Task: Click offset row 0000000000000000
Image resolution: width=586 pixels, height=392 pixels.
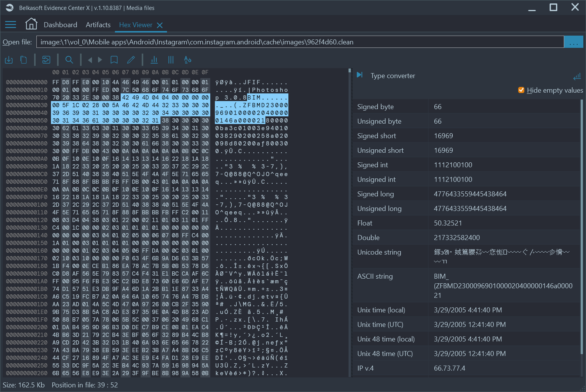Action: tap(27, 82)
